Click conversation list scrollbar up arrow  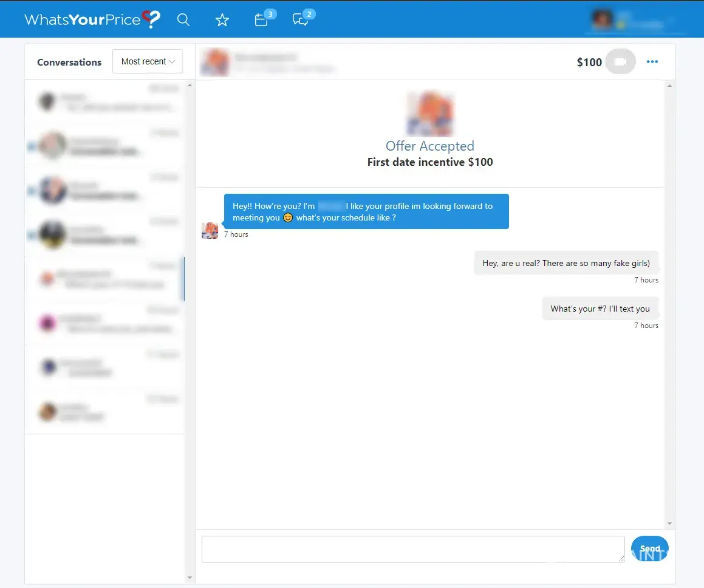(x=190, y=85)
